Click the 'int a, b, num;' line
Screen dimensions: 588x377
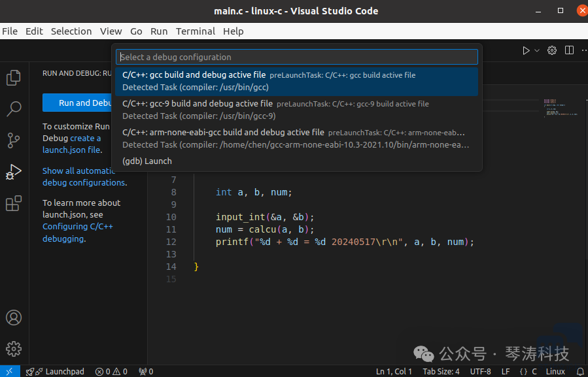(254, 192)
